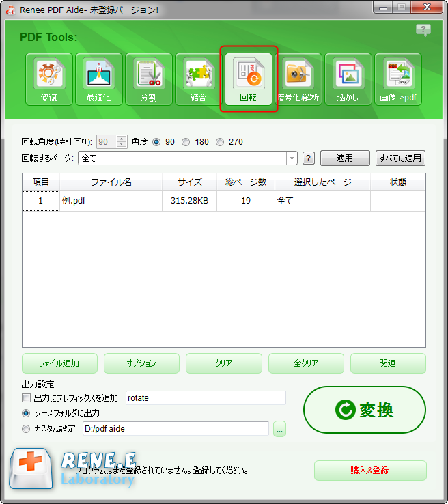Expand the 回転するページ dropdown
The width and height of the screenshot is (448, 504).
(x=292, y=158)
